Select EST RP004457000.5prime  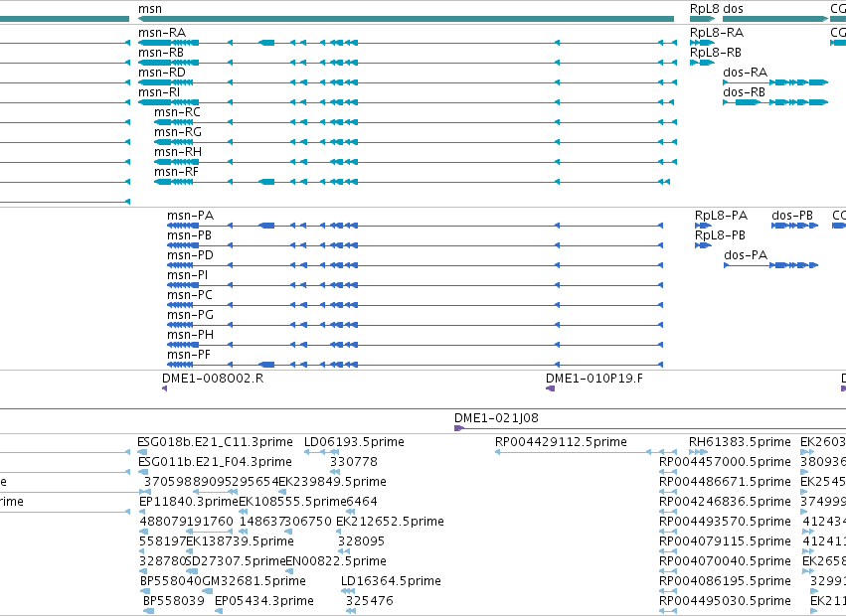pos(725,462)
